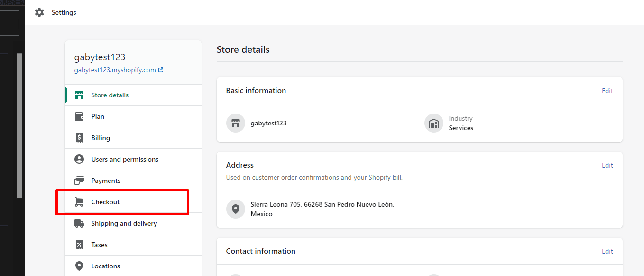
Task: Click the Services industry value
Action: point(461,128)
